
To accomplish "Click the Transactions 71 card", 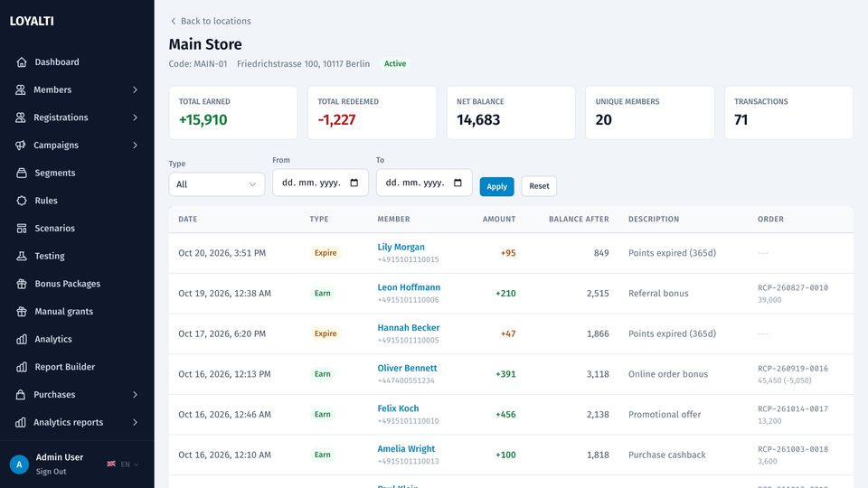I will click(788, 112).
